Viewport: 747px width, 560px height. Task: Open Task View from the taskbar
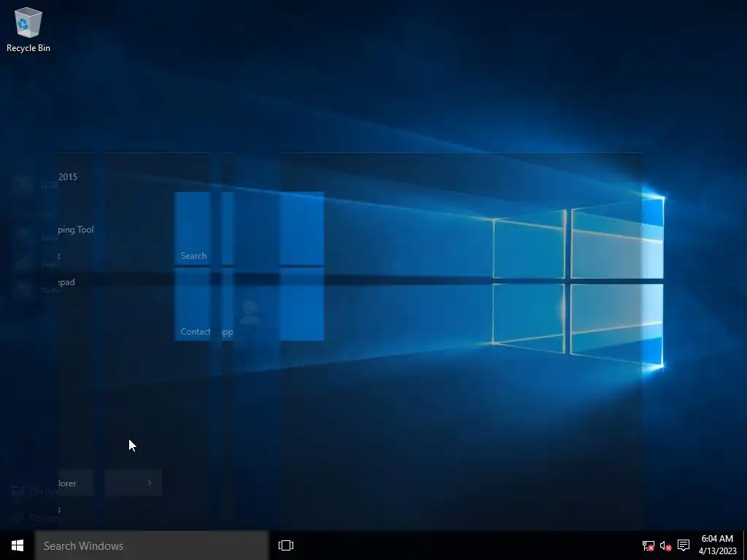(286, 545)
